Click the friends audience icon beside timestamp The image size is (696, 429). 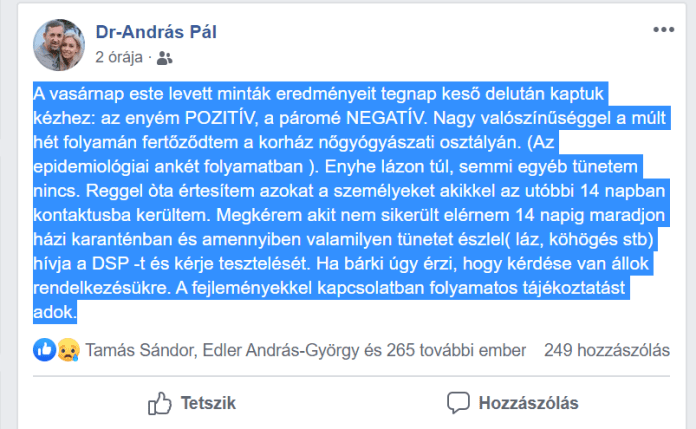(x=165, y=58)
